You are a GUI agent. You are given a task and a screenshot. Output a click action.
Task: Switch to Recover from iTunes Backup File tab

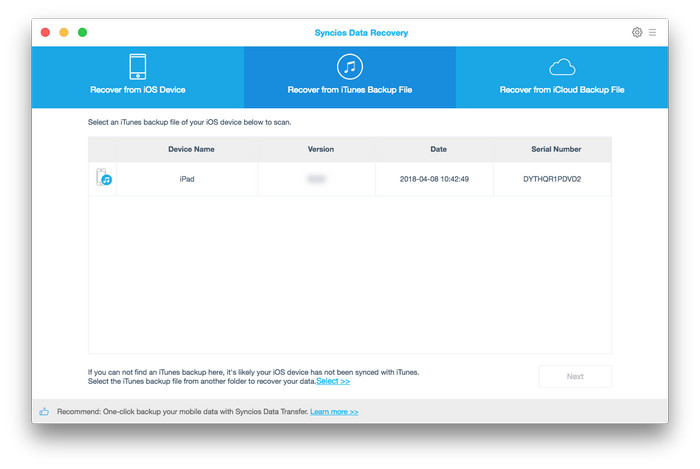[x=350, y=77]
